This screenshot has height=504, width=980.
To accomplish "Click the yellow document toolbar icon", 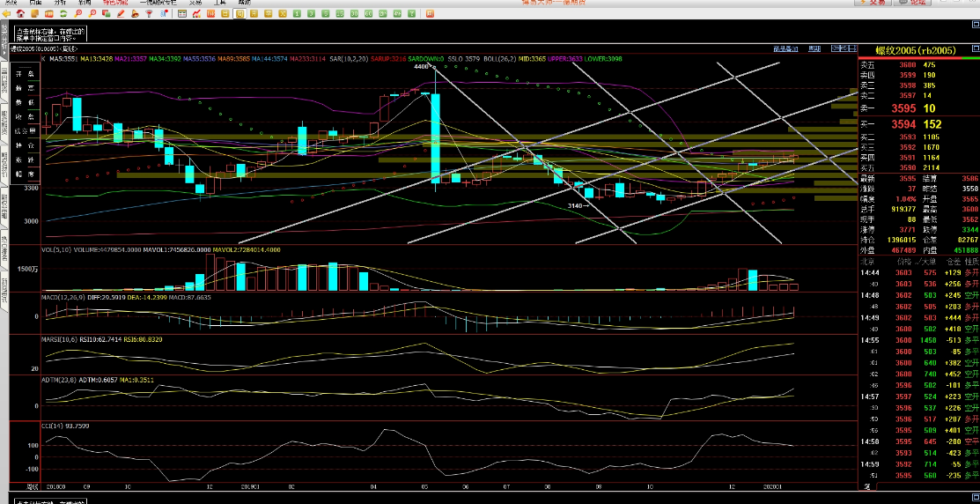I will [34, 13].
